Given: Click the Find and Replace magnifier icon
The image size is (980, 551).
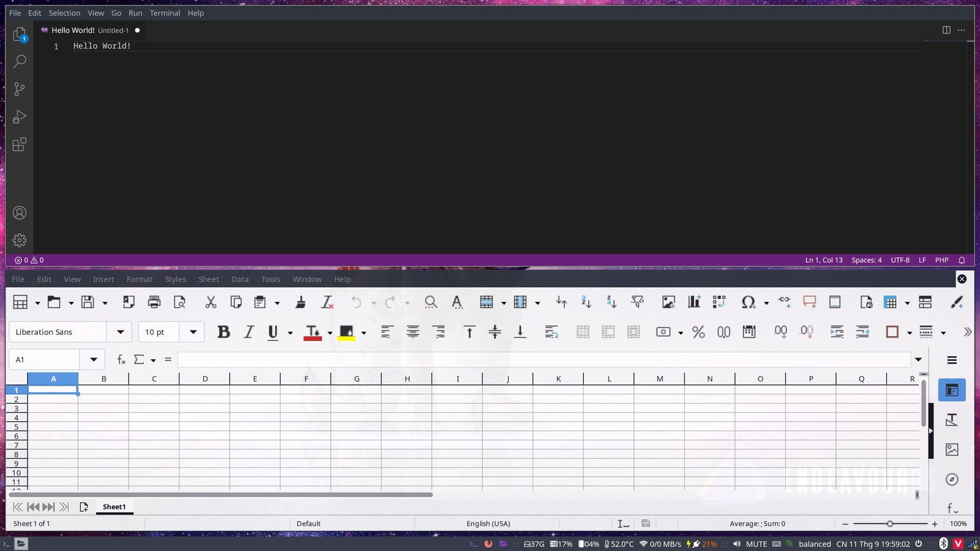Looking at the screenshot, I should tap(431, 302).
